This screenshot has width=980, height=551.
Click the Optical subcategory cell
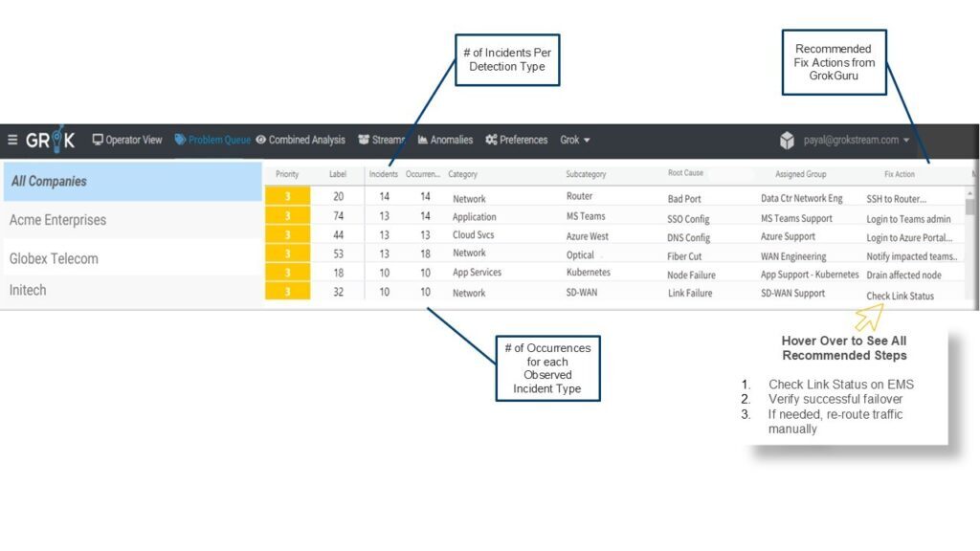coord(580,254)
